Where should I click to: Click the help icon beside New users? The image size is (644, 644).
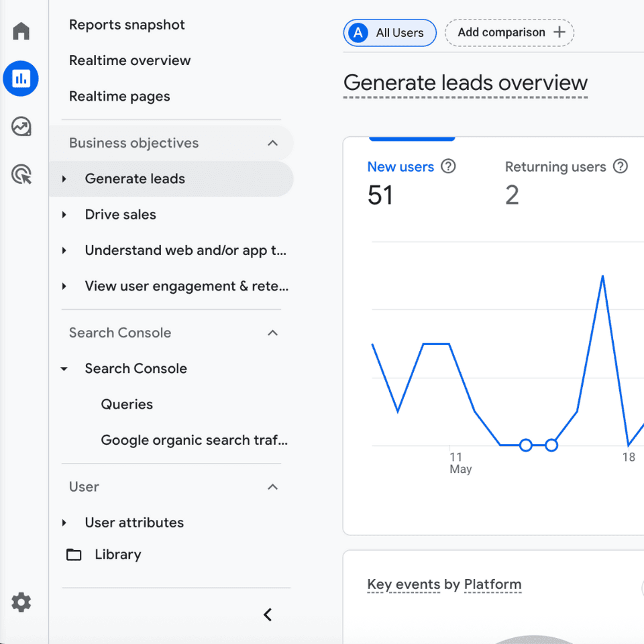[x=448, y=166]
